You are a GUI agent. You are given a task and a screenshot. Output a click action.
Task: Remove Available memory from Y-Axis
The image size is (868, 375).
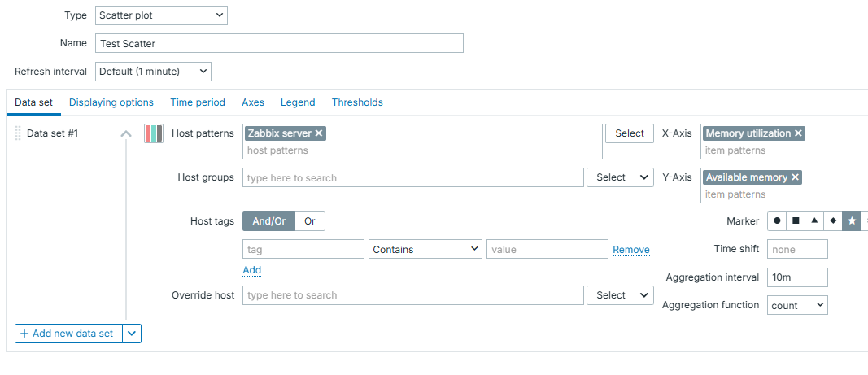coord(795,177)
